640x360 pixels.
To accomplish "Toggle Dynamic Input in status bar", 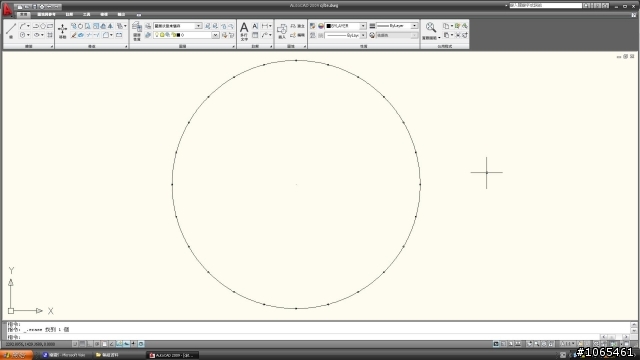I will click(x=127, y=344).
